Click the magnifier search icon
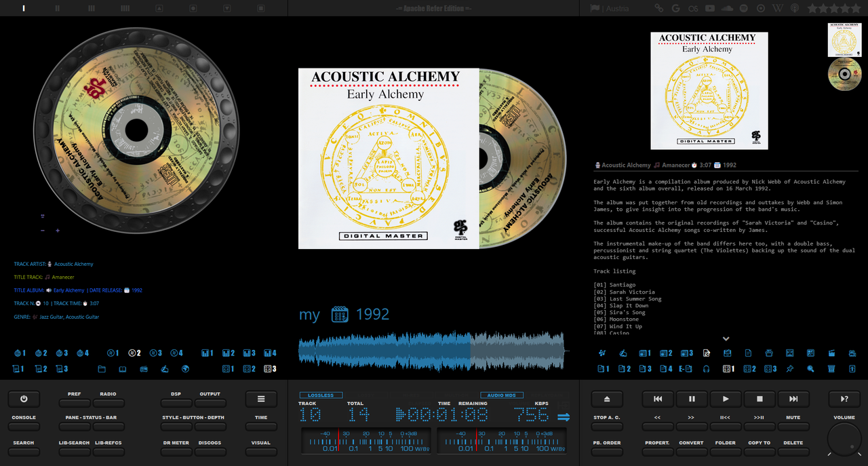 click(810, 369)
